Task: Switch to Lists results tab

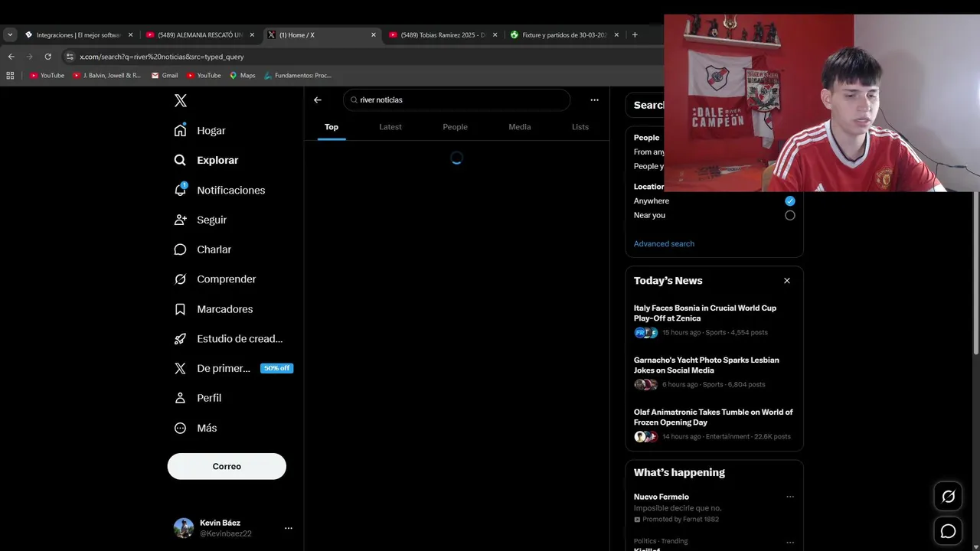Action: click(x=580, y=127)
